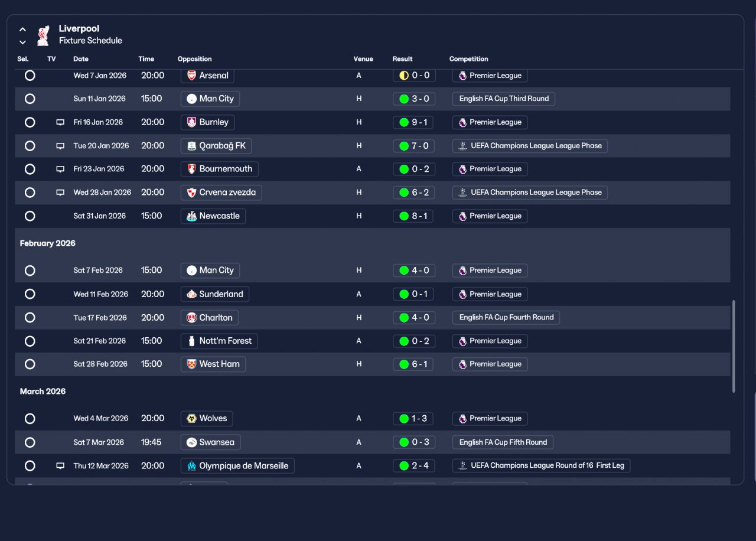The image size is (756, 541).
Task: Open the 8 - 1 result against Newcastle
Action: tap(413, 216)
